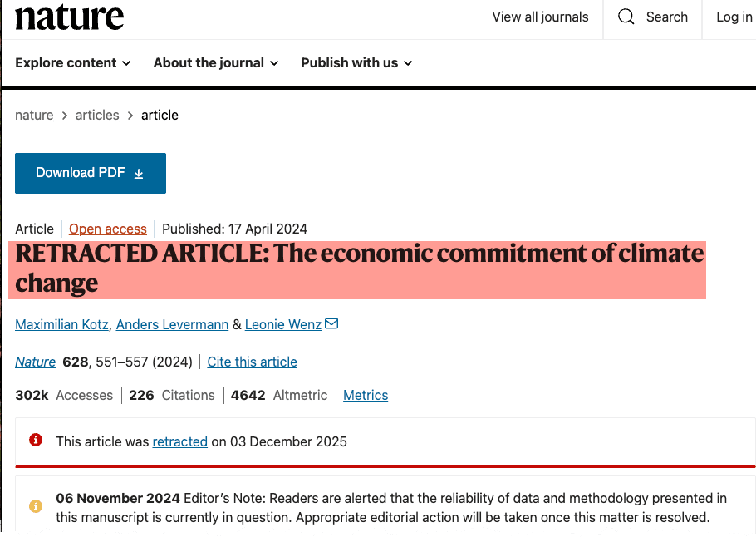Expand the Explore content menu

point(73,63)
